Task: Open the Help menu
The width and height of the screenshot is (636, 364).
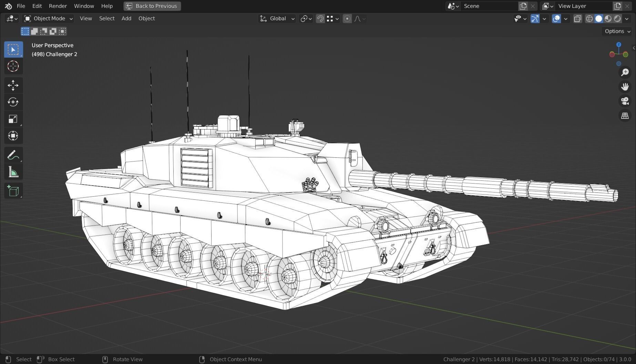Action: [x=107, y=6]
